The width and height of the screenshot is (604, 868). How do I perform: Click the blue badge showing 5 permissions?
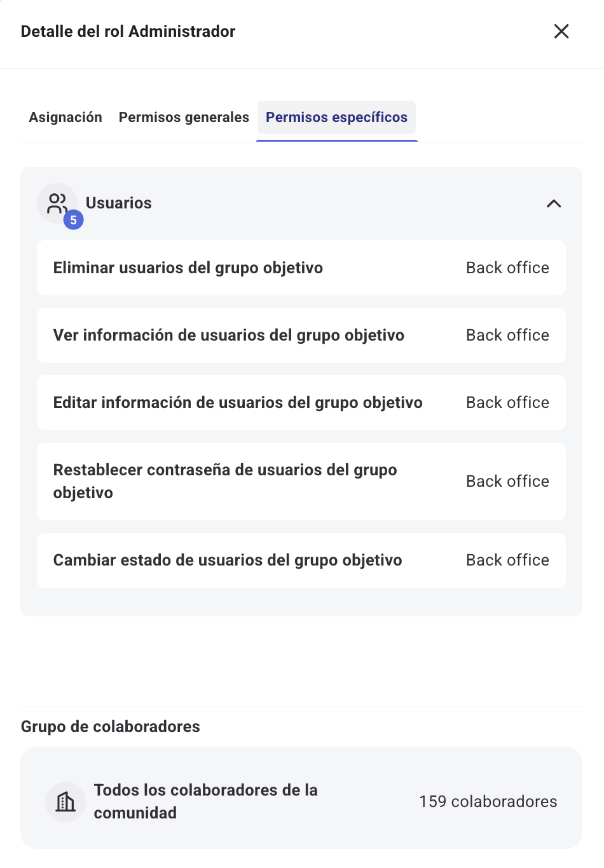(x=74, y=220)
